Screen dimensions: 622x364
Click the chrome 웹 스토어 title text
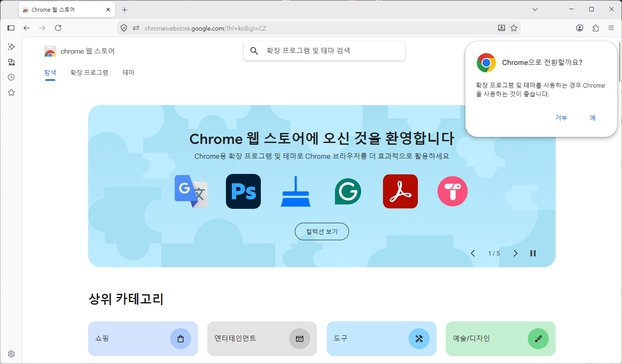pyautogui.click(x=88, y=51)
